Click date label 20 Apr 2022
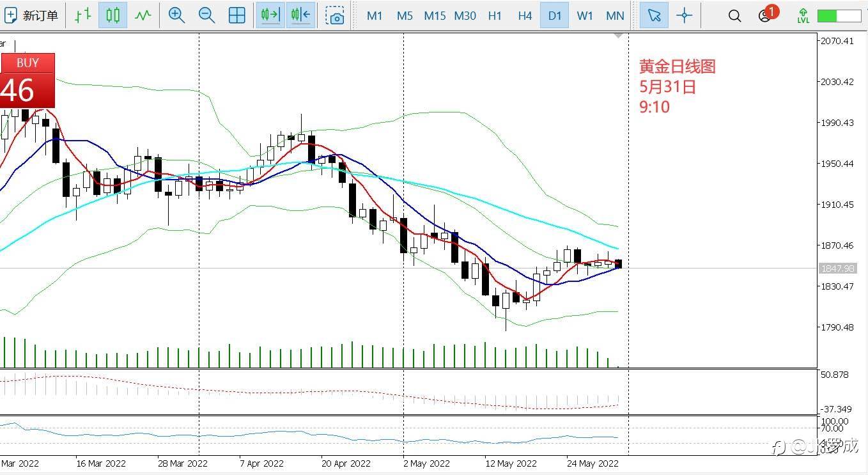The height and width of the screenshot is (475, 868). tap(346, 463)
